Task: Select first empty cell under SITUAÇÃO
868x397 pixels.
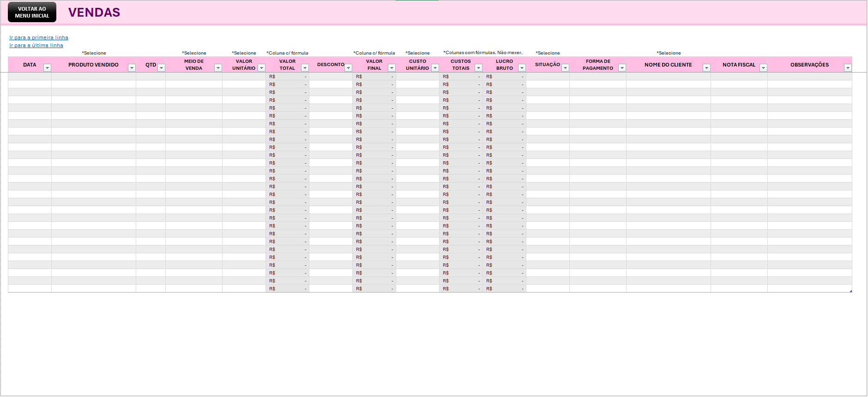Action: coord(548,77)
